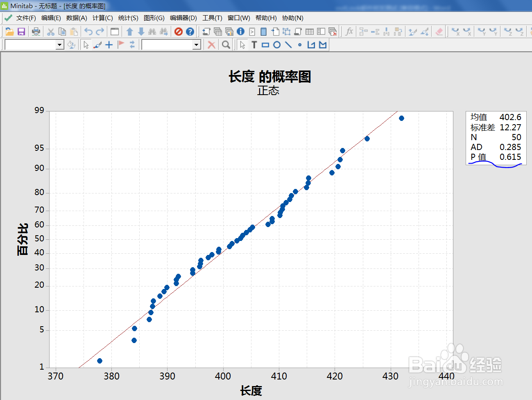This screenshot has width=532, height=400.
Task: Print the graph window
Action: pos(36,32)
